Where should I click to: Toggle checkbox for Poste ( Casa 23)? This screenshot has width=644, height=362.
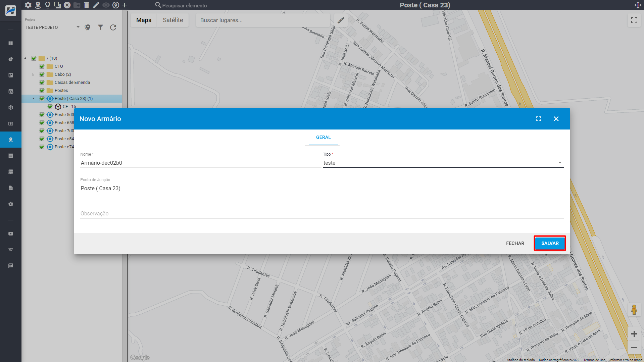[x=42, y=99]
